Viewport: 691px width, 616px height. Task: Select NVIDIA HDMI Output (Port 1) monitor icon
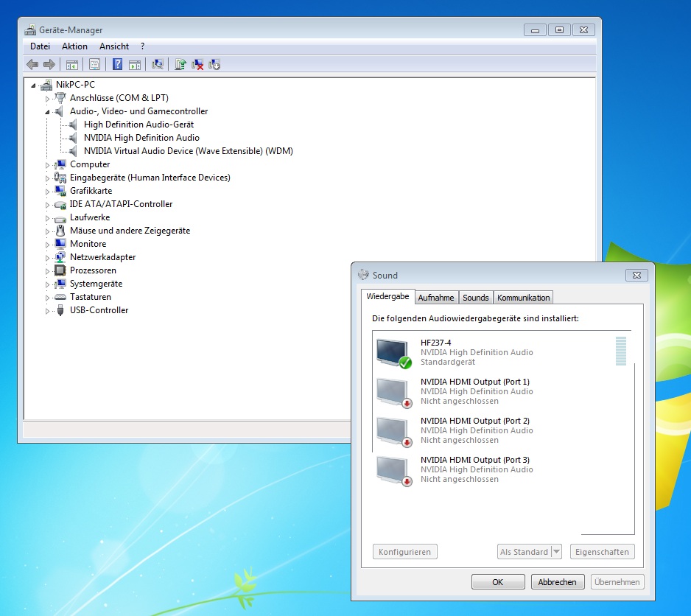(x=393, y=392)
